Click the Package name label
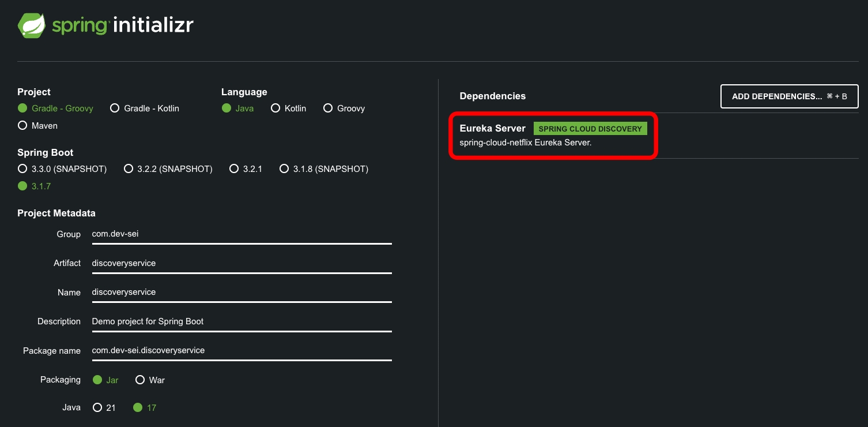 (x=52, y=351)
